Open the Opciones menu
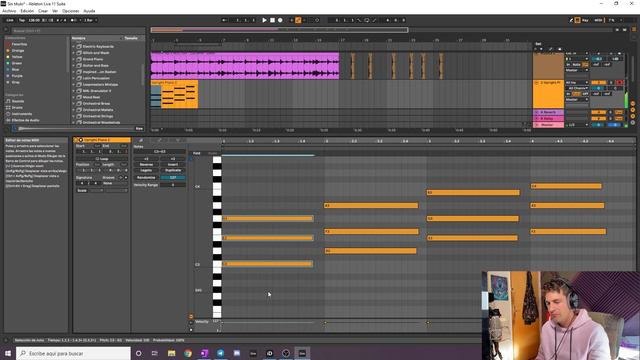The width and height of the screenshot is (640, 360). pos(71,11)
